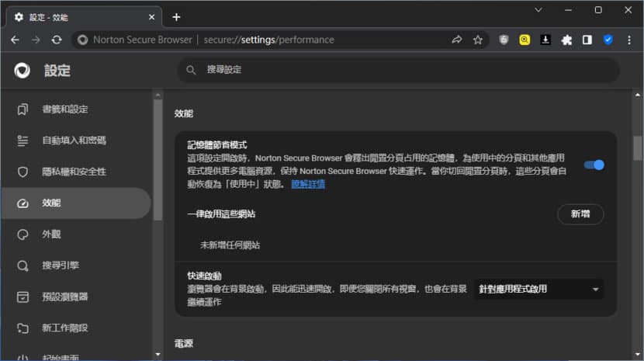The image size is (644, 361).
Task: Open the 瞭解詳情 link
Action: coord(308,184)
